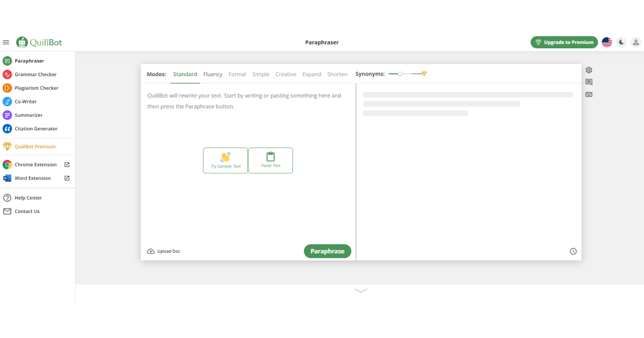Click the Summarizer icon
This screenshot has width=644, height=338.
(x=7, y=115)
